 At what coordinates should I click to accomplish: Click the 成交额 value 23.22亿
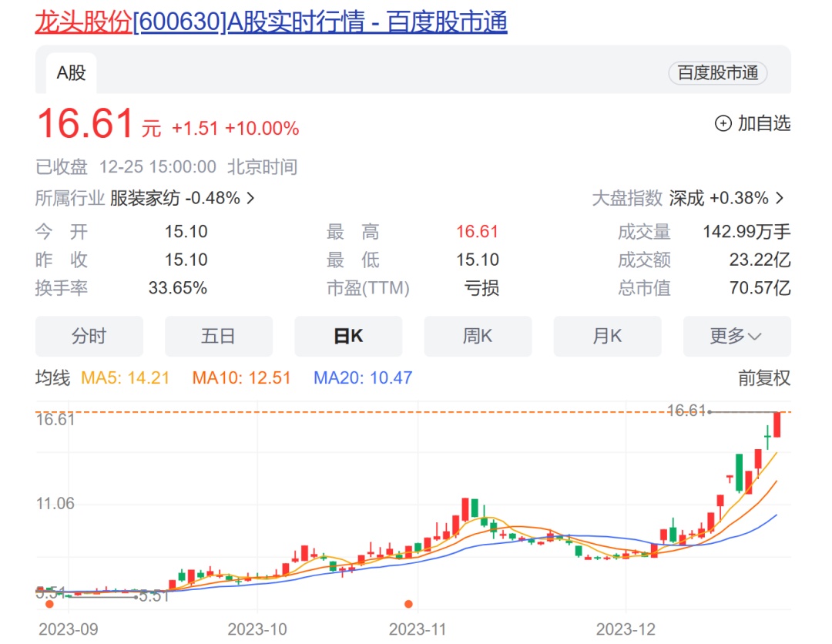click(x=760, y=260)
